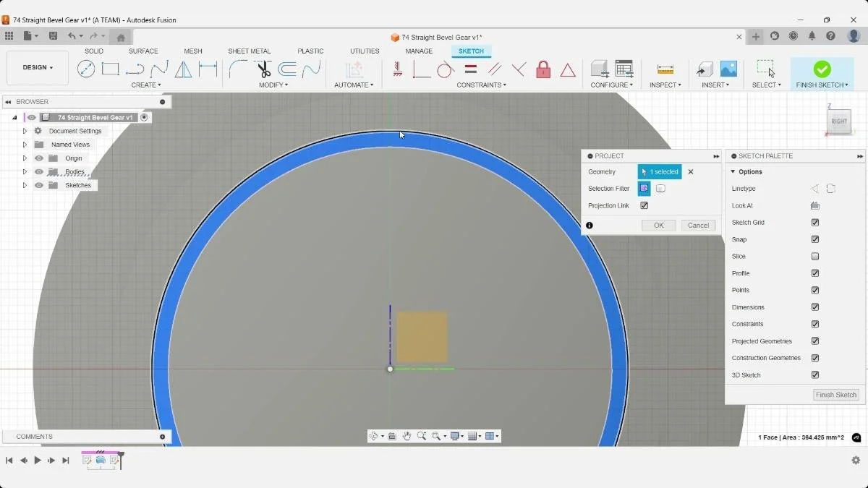Open the Change Parameters table icon
This screenshot has width=868, height=488.
tap(624, 69)
